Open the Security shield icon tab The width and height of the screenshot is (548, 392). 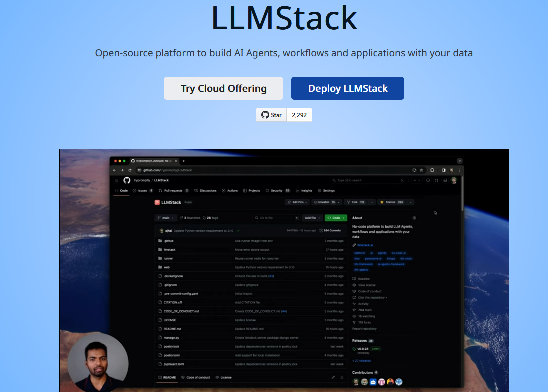(x=267, y=191)
